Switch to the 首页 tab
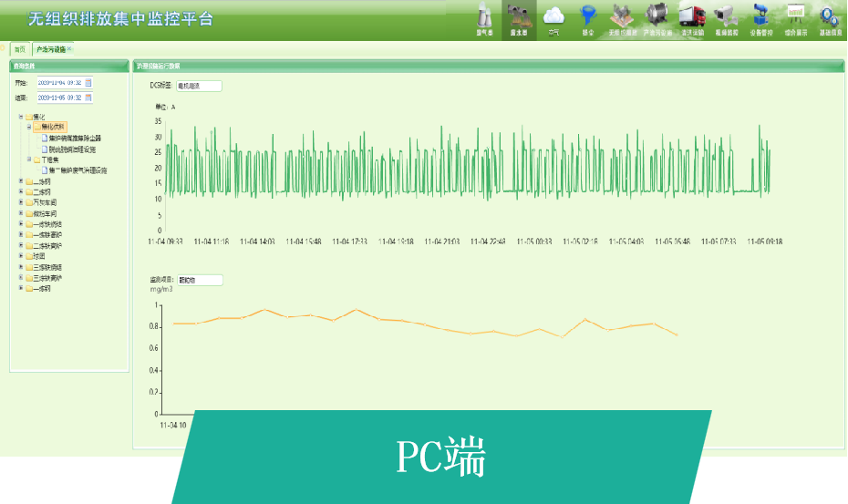 [x=19, y=49]
